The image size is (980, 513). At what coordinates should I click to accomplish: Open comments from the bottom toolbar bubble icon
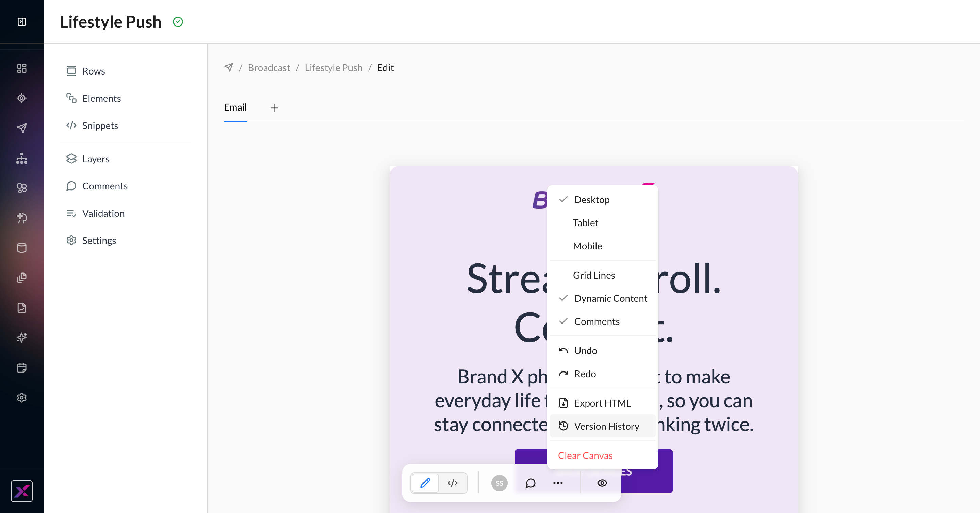[531, 483]
